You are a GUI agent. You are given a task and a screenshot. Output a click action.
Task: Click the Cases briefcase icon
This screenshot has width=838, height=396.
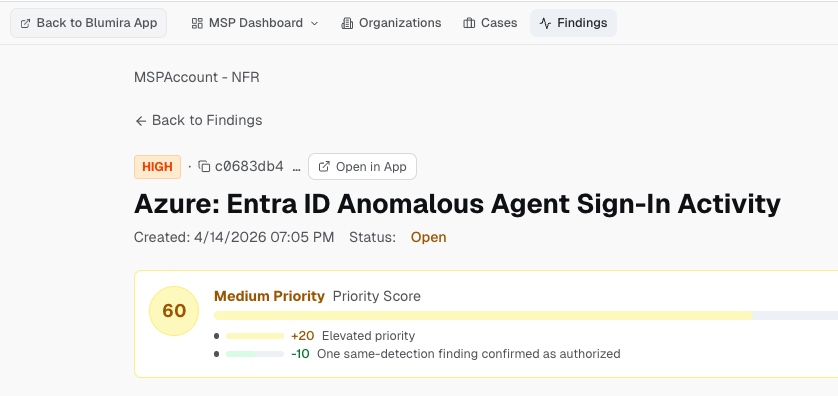469,23
